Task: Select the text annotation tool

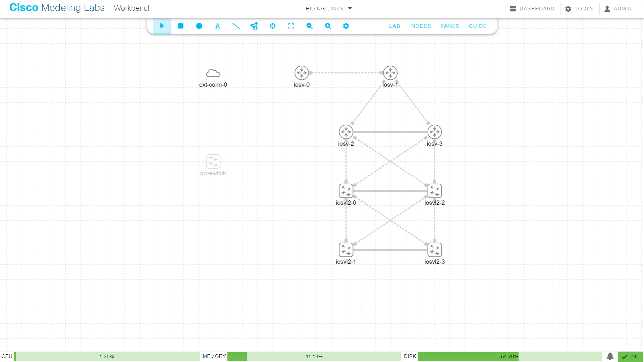Action: [x=217, y=26]
